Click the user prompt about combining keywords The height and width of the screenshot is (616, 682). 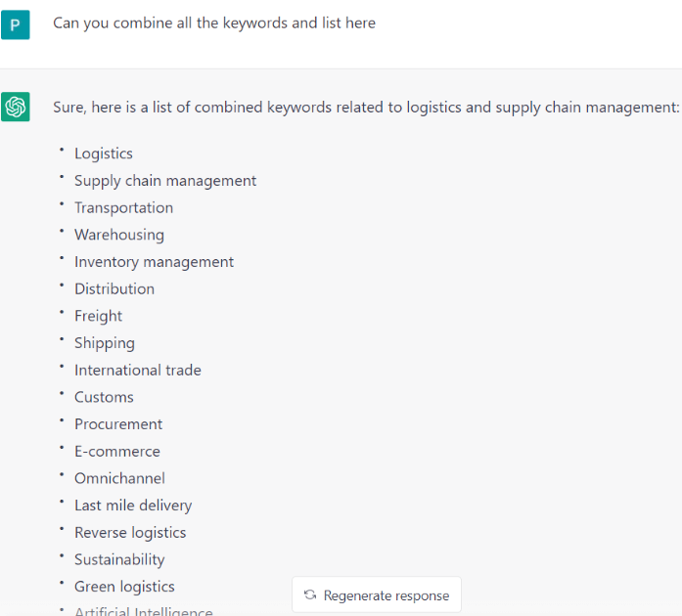[x=214, y=23]
